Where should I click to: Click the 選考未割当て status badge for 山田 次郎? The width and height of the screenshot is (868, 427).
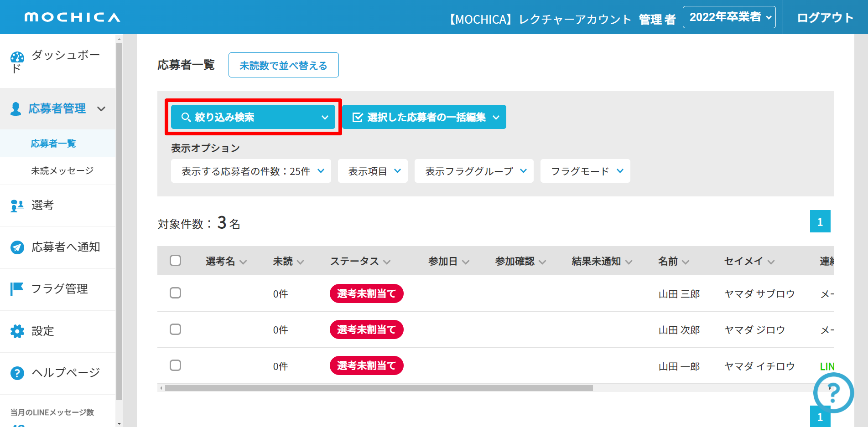pos(366,329)
